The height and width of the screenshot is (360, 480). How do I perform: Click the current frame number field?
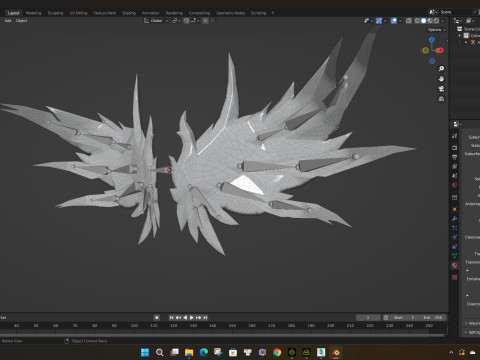tap(368, 318)
